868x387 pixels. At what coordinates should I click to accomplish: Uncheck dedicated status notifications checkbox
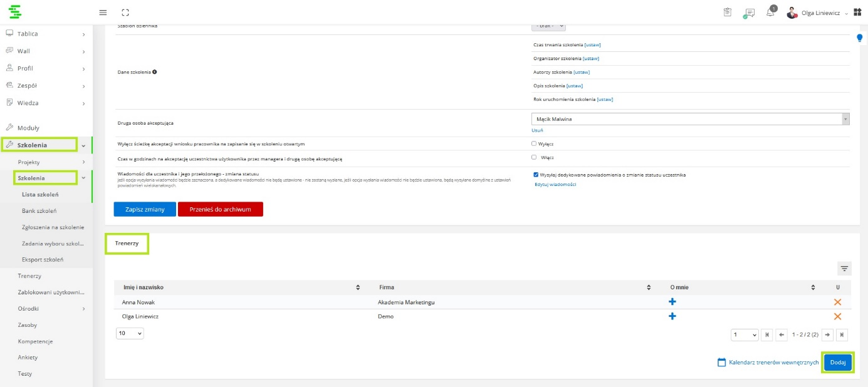[x=535, y=175]
